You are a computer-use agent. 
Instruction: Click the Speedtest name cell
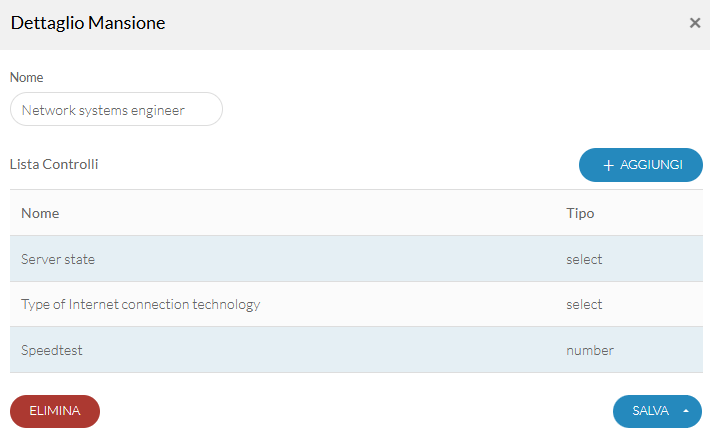[x=52, y=350]
